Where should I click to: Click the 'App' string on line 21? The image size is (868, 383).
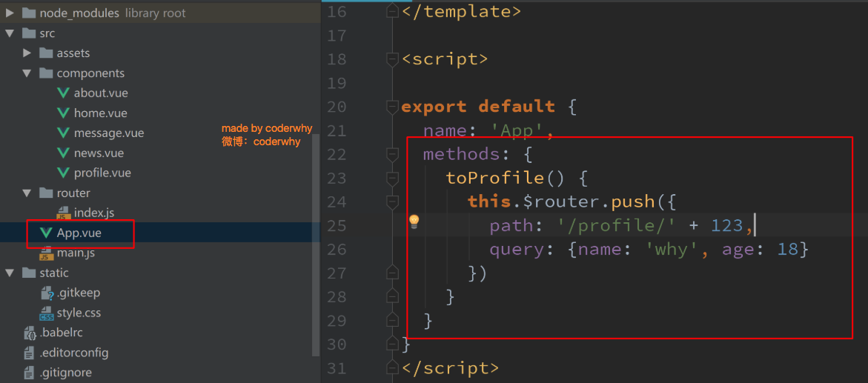click(517, 130)
